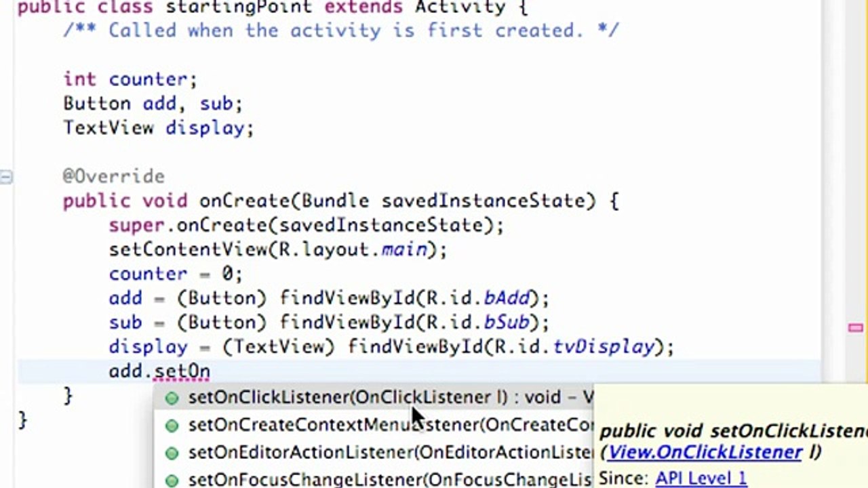Click setContentView(R.layout.main) line
868x488 pixels.
coord(278,249)
